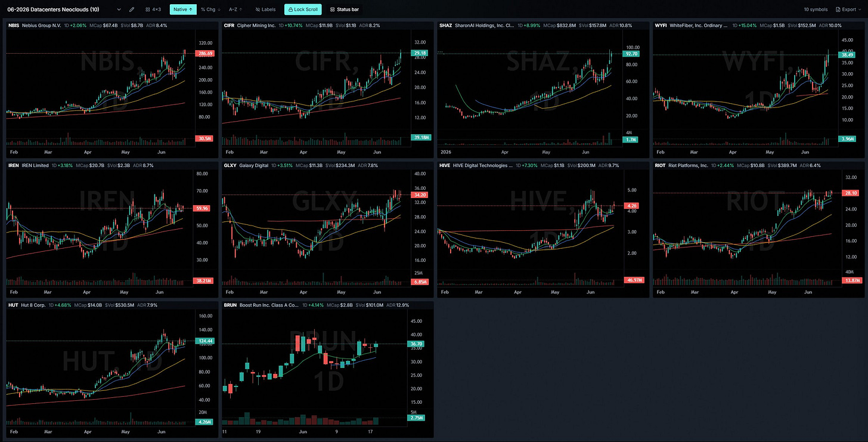868x442 pixels.
Task: Click the NBIS ticker symbol label
Action: click(x=13, y=26)
